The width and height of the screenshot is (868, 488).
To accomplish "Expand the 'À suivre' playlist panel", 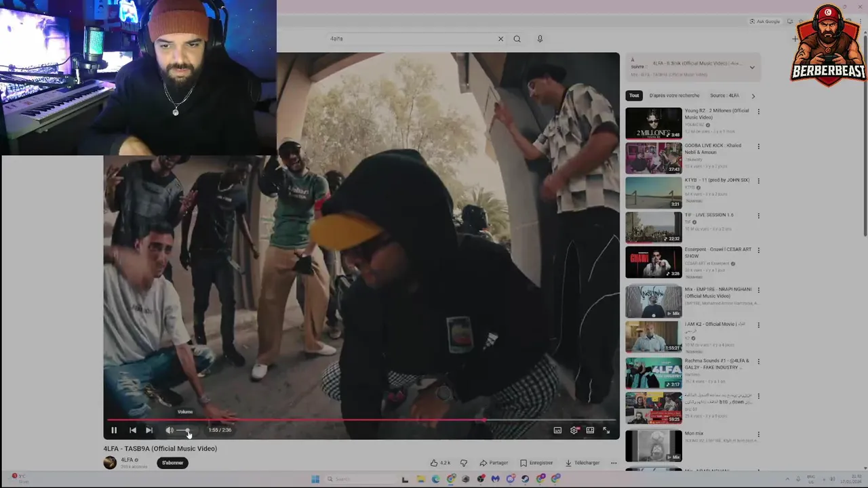I will click(752, 67).
